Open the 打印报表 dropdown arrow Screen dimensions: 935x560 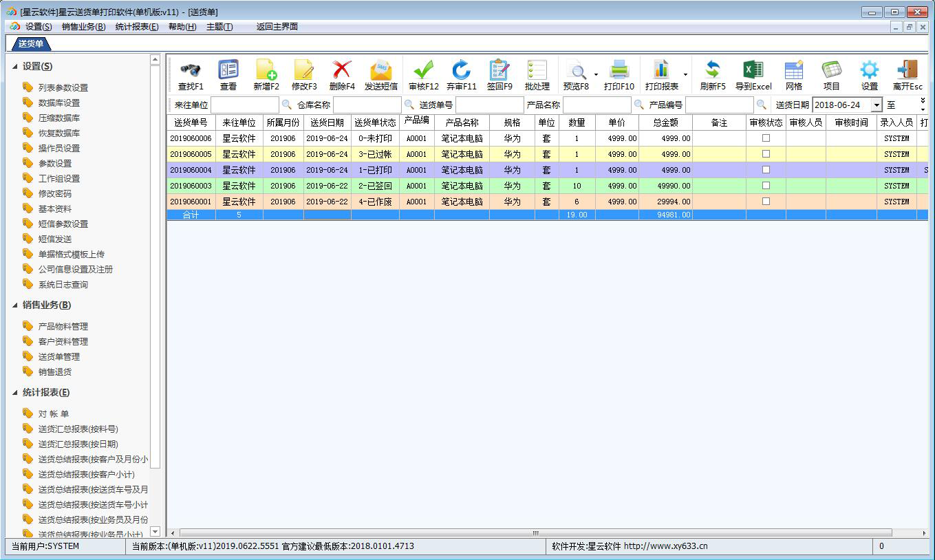pos(685,74)
